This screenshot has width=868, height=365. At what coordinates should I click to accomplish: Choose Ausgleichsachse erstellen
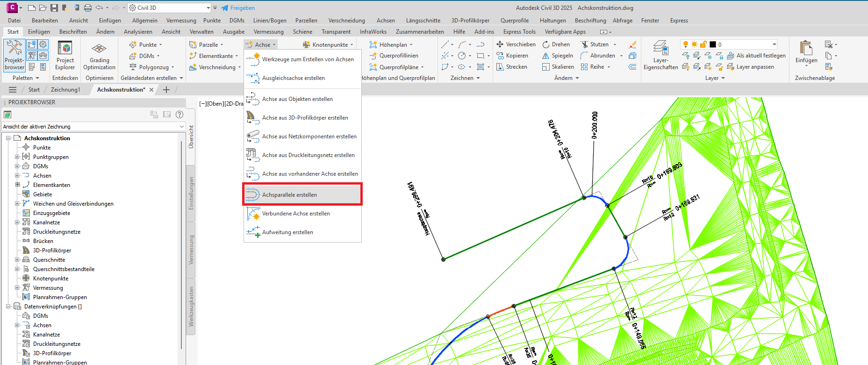(x=302, y=78)
